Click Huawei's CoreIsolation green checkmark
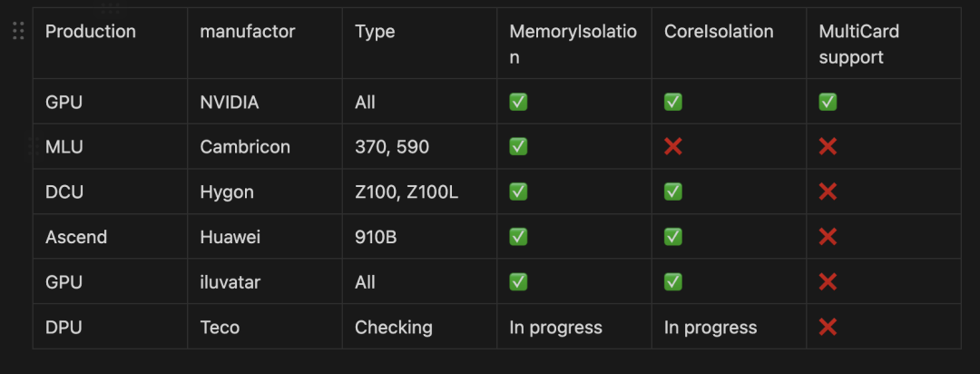 (x=672, y=237)
